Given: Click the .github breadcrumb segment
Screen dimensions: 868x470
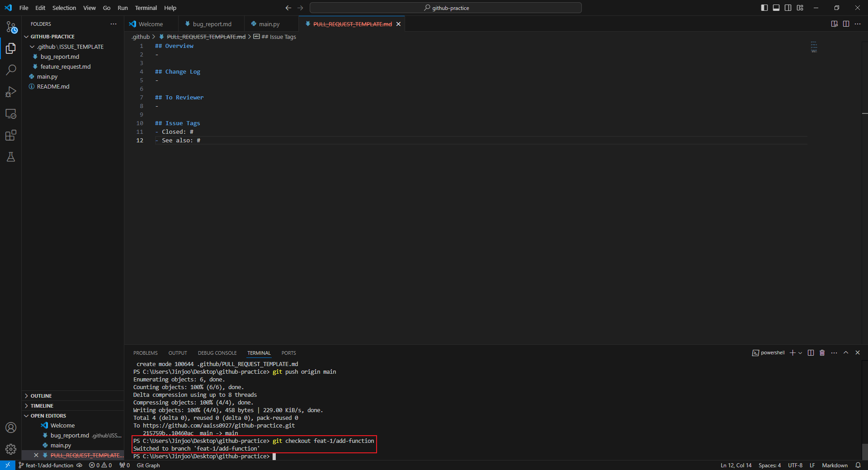Looking at the screenshot, I should click(x=141, y=37).
